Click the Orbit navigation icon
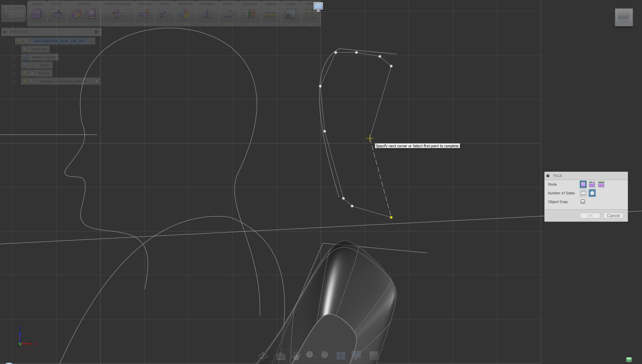 pyautogui.click(x=263, y=356)
